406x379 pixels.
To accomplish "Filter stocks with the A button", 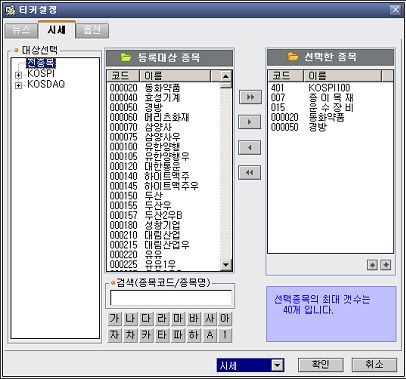I will coord(209,335).
